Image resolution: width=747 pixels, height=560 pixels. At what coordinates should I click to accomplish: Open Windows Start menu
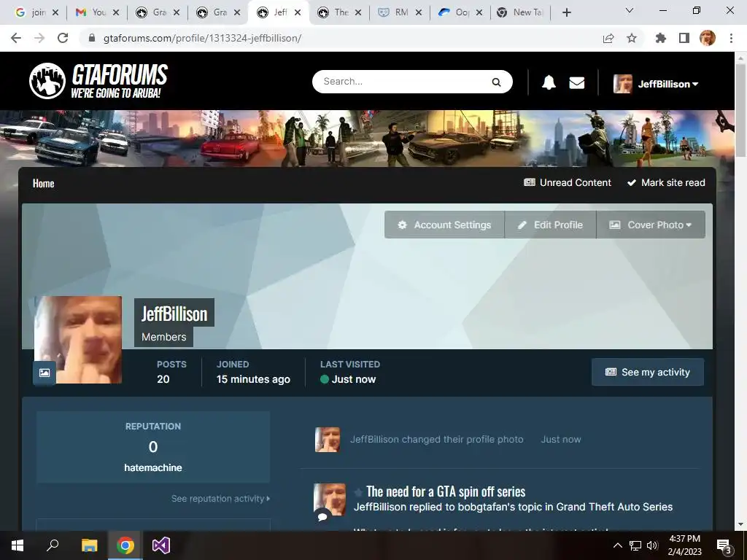(18, 545)
